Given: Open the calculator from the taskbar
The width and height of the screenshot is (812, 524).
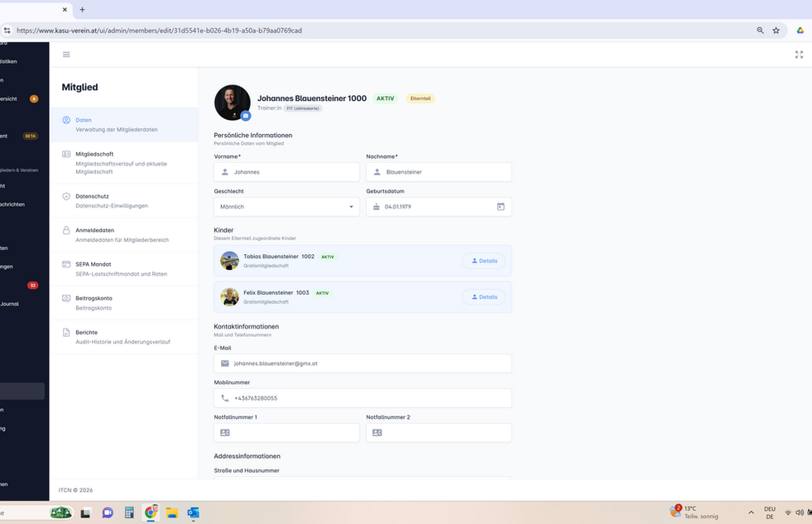Looking at the screenshot, I should pos(129,512).
